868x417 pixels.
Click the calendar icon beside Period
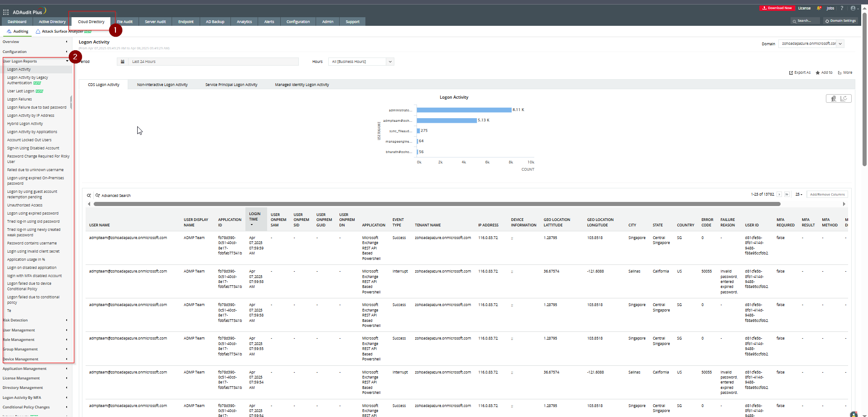(x=122, y=62)
